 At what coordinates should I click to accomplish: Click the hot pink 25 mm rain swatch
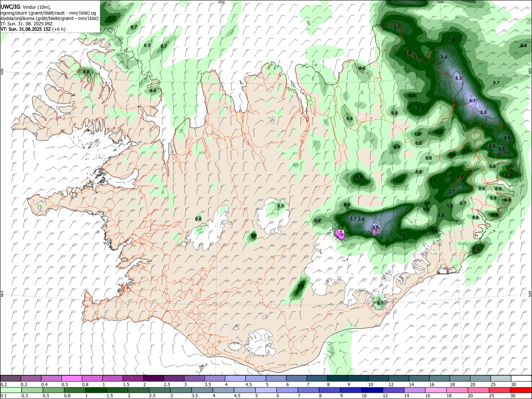500,390
